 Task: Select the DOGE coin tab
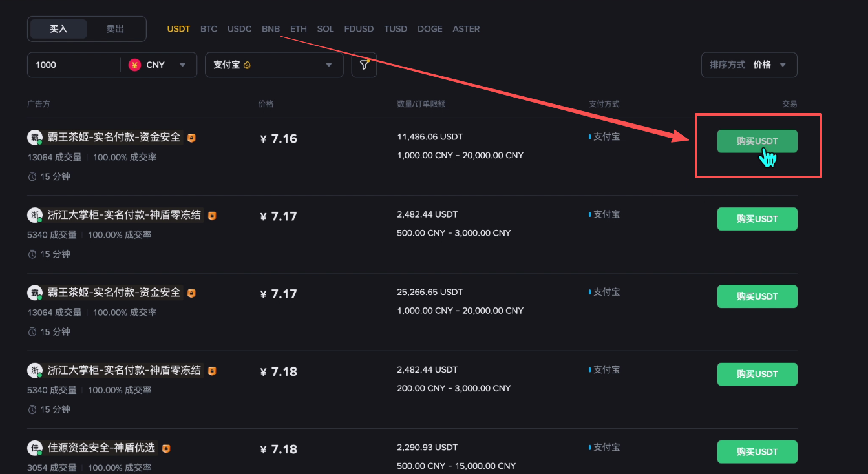(x=430, y=29)
